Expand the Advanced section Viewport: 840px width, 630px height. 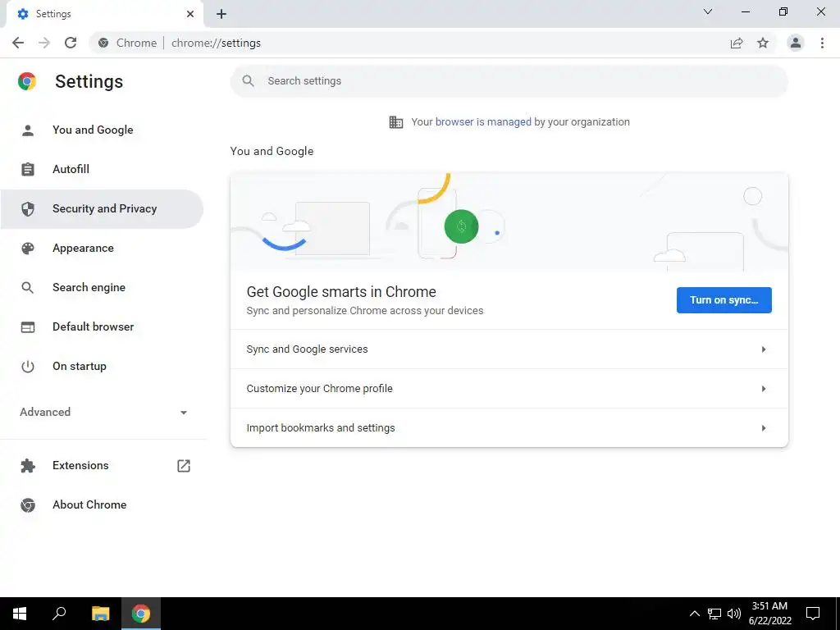click(x=103, y=412)
